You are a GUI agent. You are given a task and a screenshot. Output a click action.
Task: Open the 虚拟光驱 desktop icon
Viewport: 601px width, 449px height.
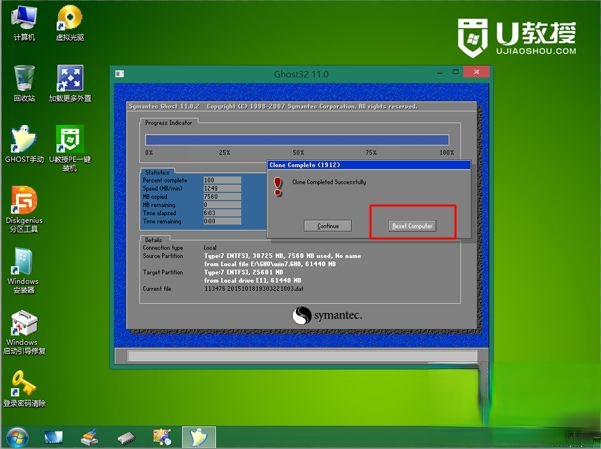[70, 23]
